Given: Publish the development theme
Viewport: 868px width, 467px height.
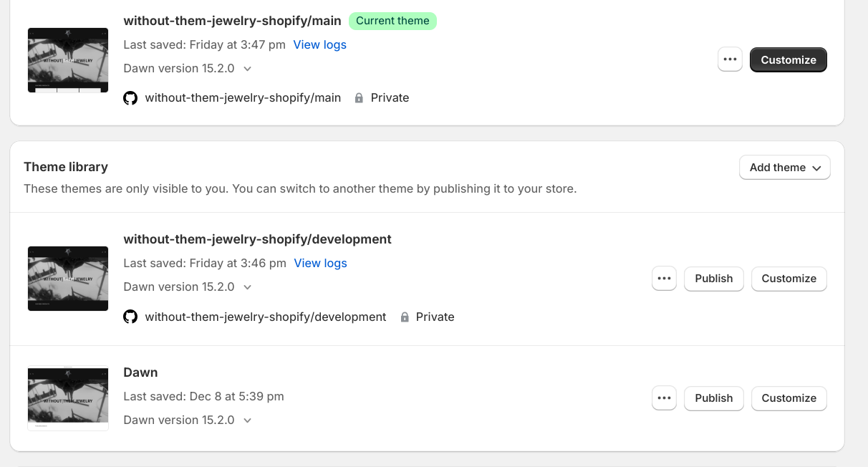Looking at the screenshot, I should pyautogui.click(x=713, y=279).
